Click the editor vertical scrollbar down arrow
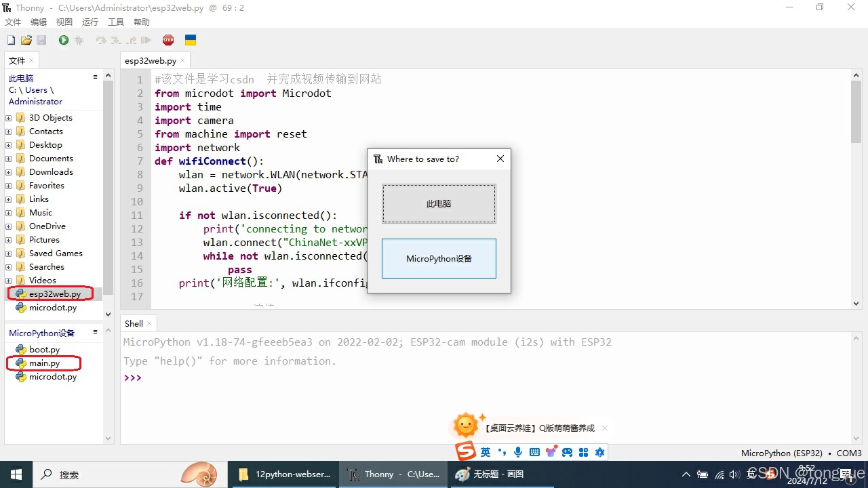Screen dimensions: 868x488 856,304
